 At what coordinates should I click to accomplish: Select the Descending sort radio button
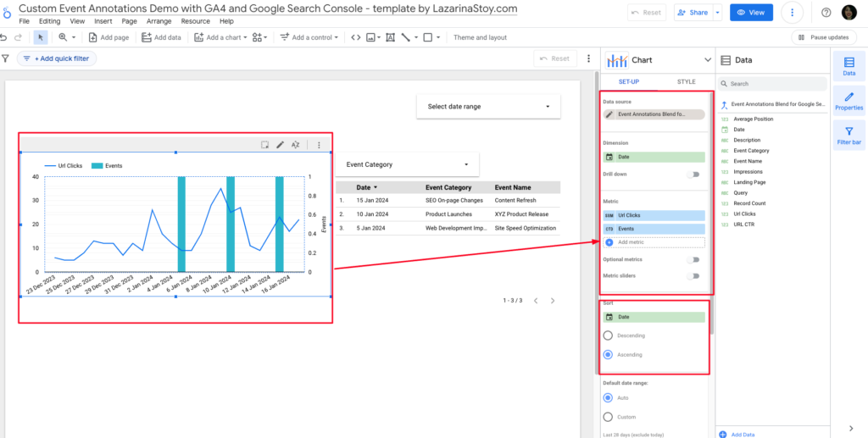coord(608,335)
